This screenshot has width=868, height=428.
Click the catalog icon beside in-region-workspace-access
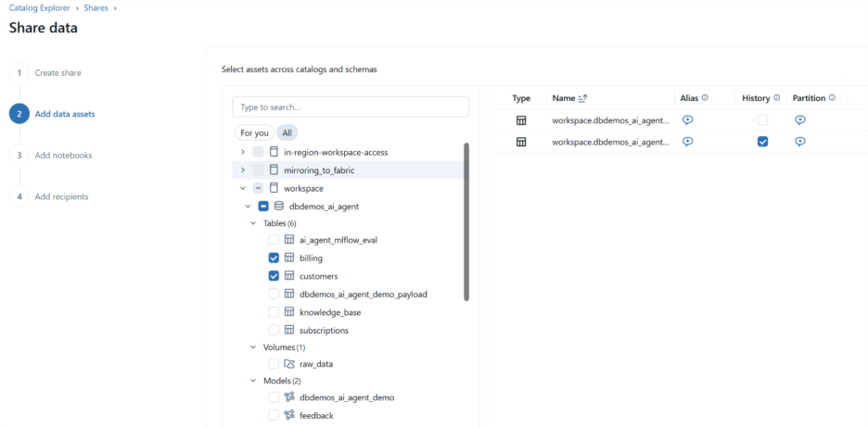coord(274,152)
